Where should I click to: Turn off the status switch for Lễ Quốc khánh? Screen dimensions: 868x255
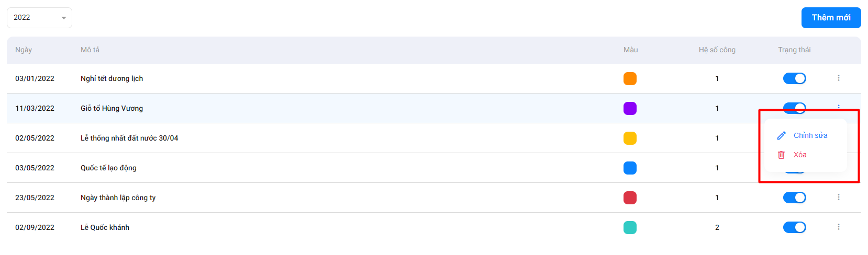(794, 227)
